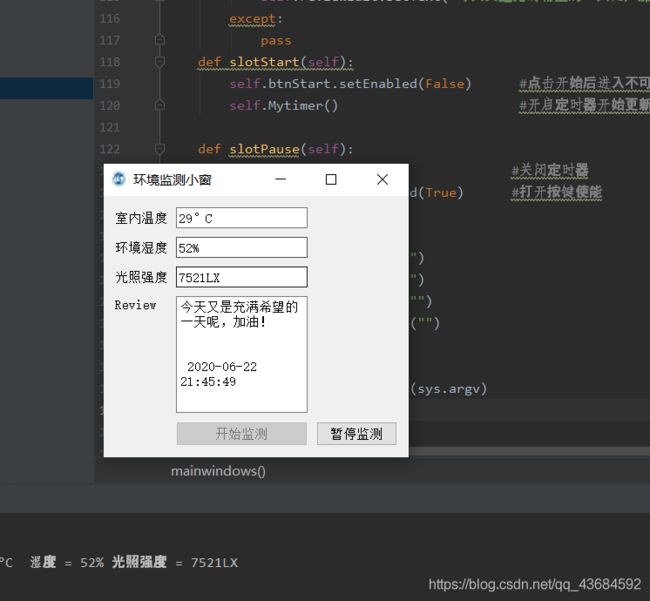Select the 环境湿度 field showing 52%

(242, 247)
